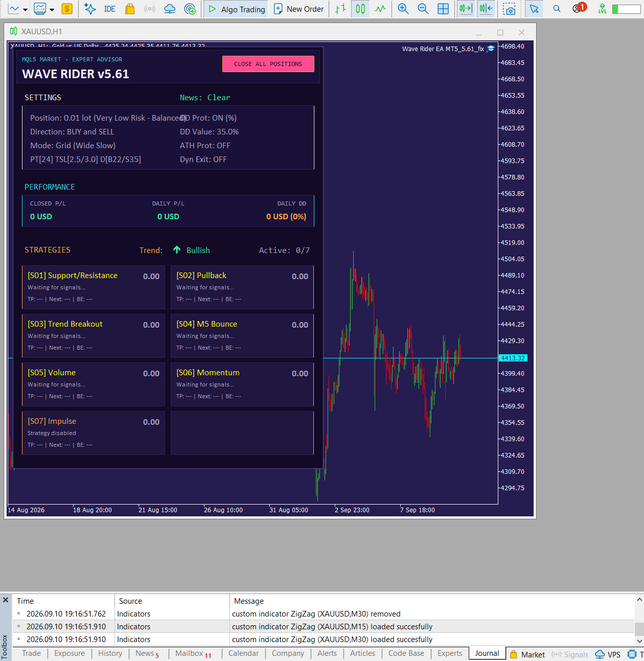Select the S06 Momentum strategy title
Viewport: 644px width, 661px height.
click(x=208, y=373)
